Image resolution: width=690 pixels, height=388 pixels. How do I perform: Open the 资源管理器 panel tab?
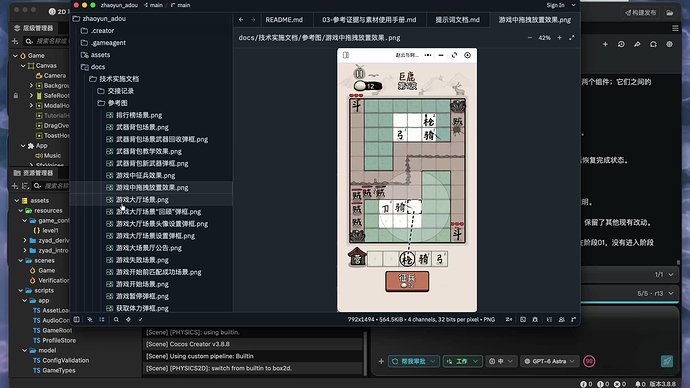click(x=33, y=173)
